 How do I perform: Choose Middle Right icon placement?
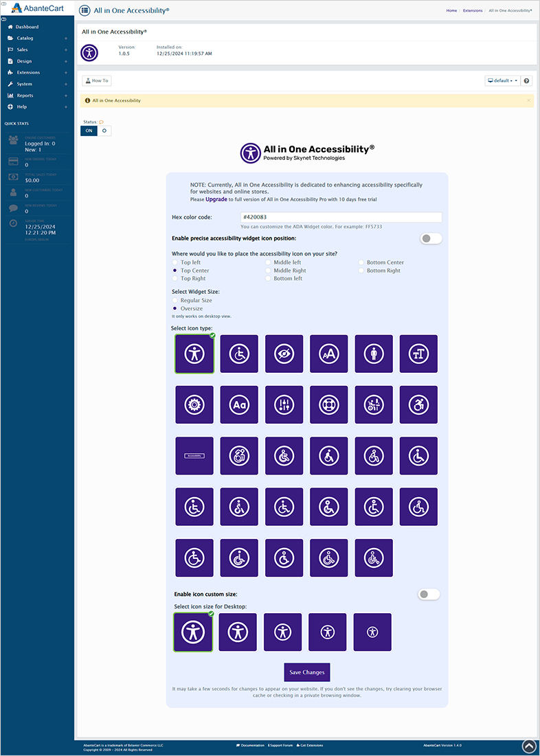[x=269, y=271]
